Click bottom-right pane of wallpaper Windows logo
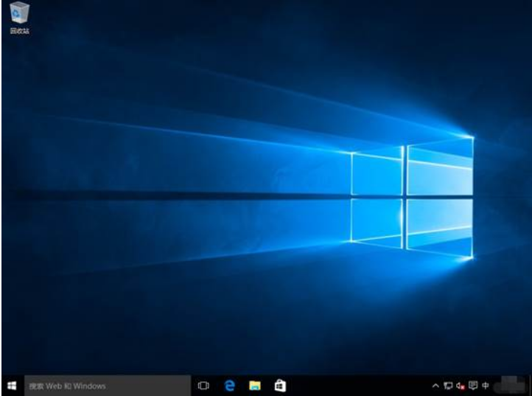532x396 pixels. click(439, 226)
